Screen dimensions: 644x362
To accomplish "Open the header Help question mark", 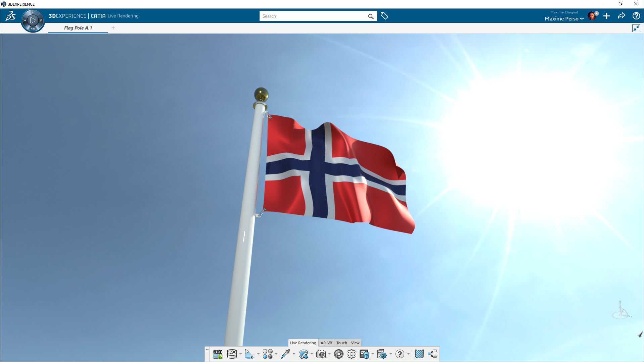I will click(636, 16).
